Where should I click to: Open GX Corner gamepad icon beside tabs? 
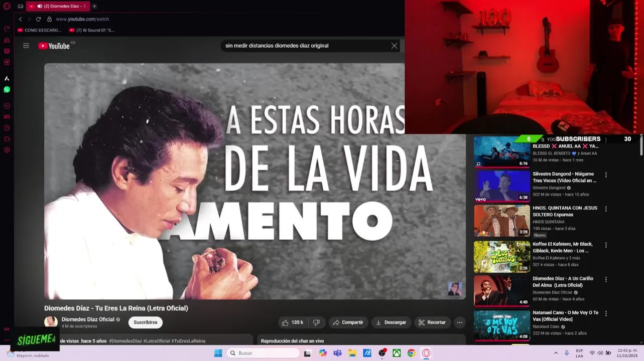click(21, 6)
